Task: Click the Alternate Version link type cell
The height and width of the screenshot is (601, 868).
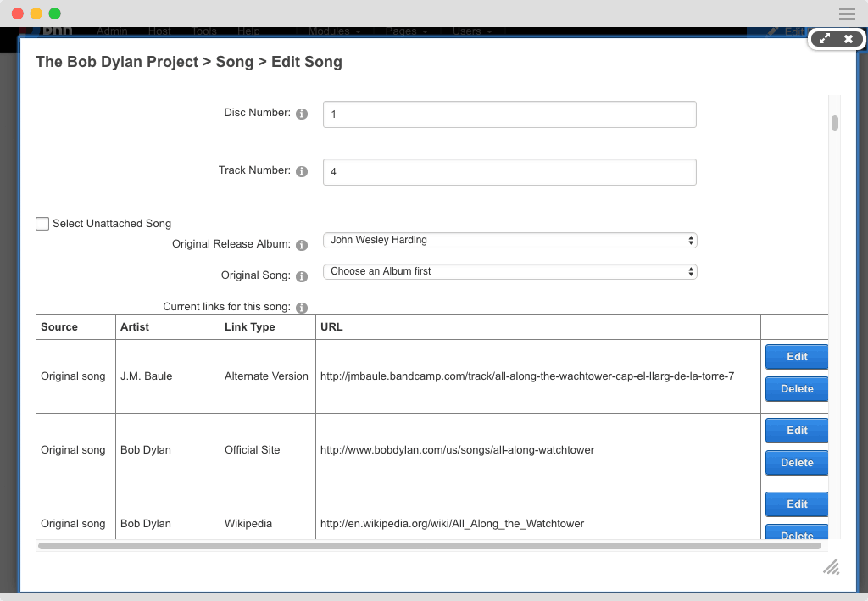Action: [266, 376]
